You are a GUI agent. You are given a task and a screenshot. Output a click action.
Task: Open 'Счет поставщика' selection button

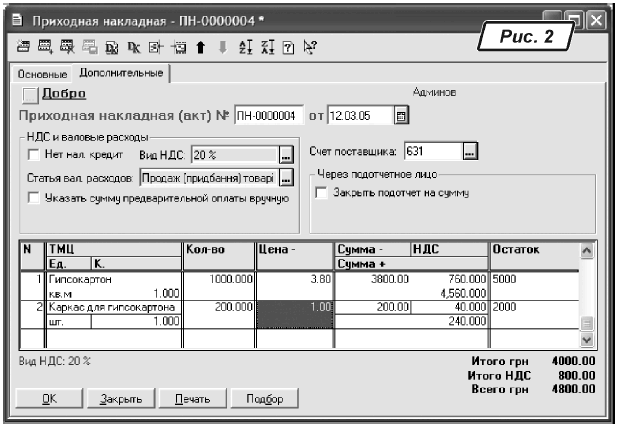[471, 151]
